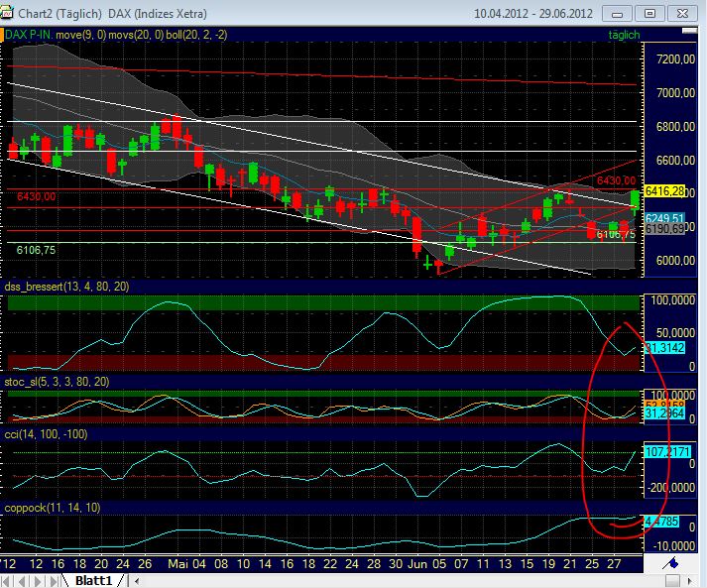Click the coppock 4,4785 value tag
The image size is (707, 588).
click(661, 522)
